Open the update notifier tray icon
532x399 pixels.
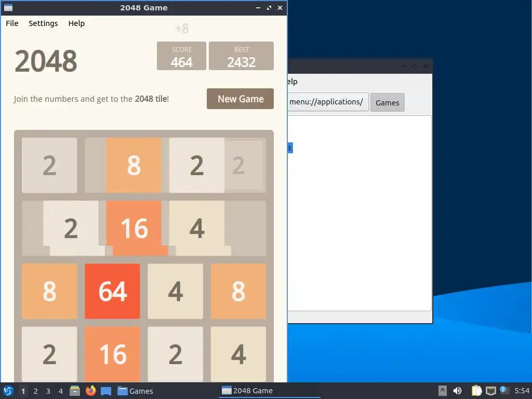click(x=504, y=390)
